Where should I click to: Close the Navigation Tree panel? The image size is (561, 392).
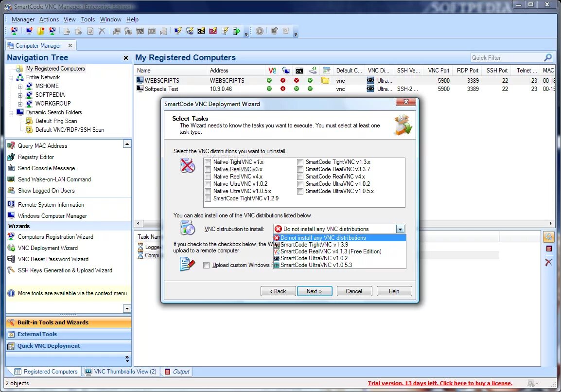[x=126, y=58]
